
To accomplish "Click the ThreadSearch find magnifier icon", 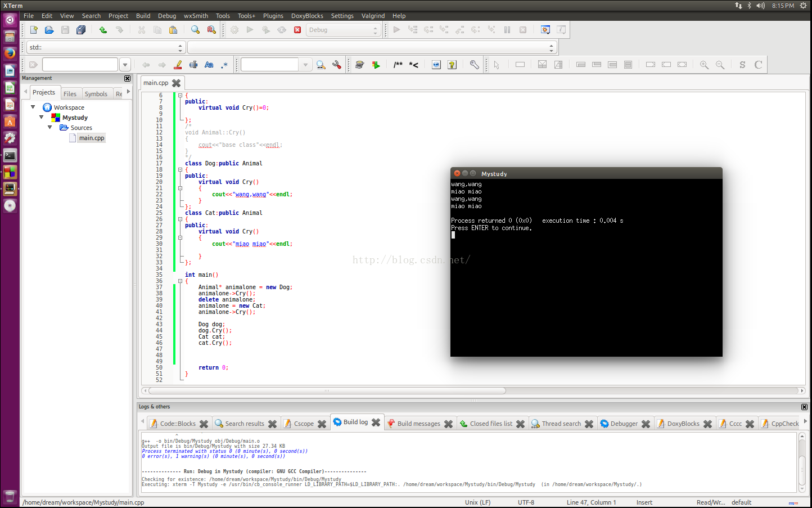I will 321,65.
